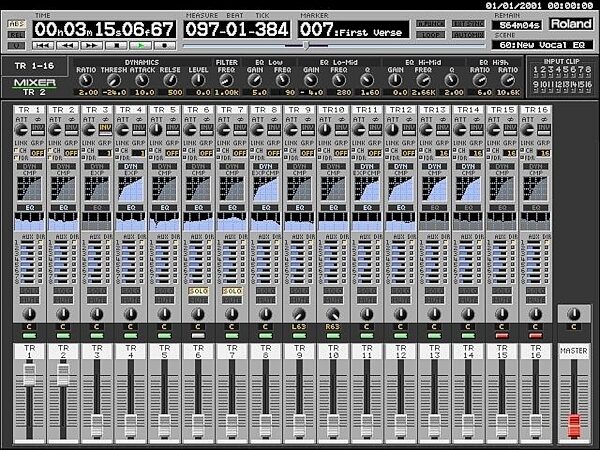600x450 pixels.
Task: Toggle the A.PUNCH button
Action: pyautogui.click(x=430, y=24)
